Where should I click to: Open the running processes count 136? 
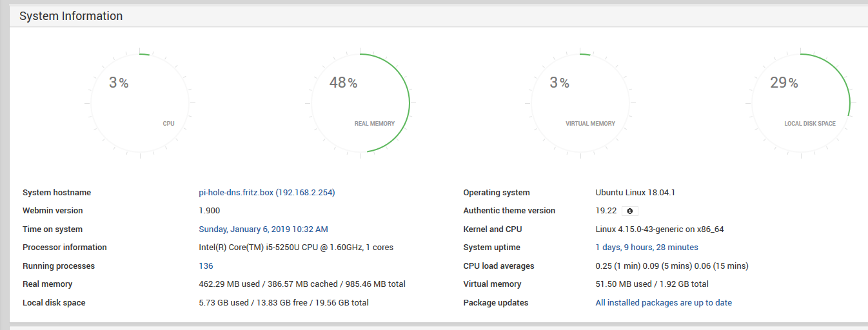click(x=206, y=266)
